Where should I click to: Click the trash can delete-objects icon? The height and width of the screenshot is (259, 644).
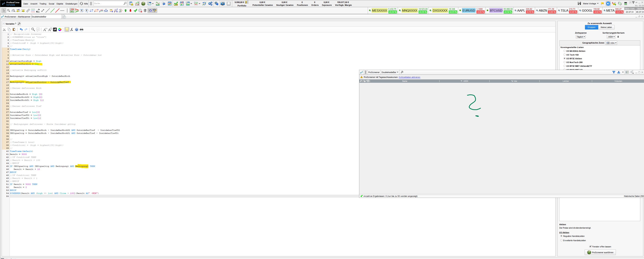(145, 11)
